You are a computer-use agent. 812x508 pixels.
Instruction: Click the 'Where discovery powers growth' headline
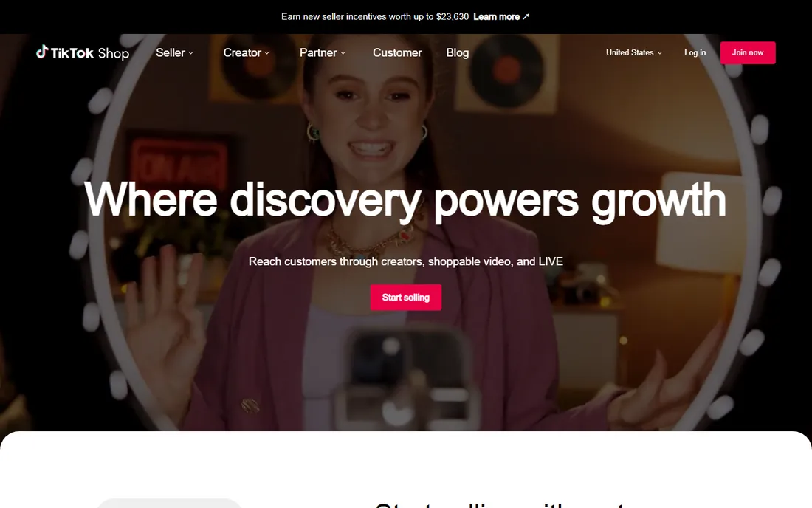tap(405, 201)
